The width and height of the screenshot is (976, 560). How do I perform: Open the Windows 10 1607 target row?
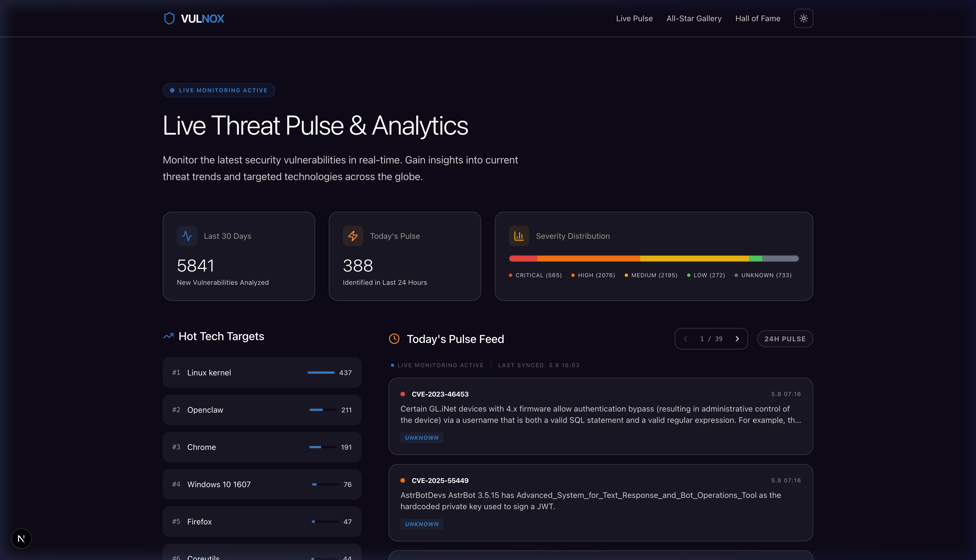pyautogui.click(x=262, y=485)
